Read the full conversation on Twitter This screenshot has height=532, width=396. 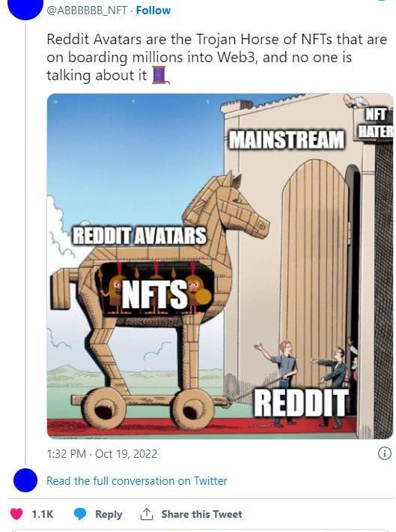coord(137,481)
